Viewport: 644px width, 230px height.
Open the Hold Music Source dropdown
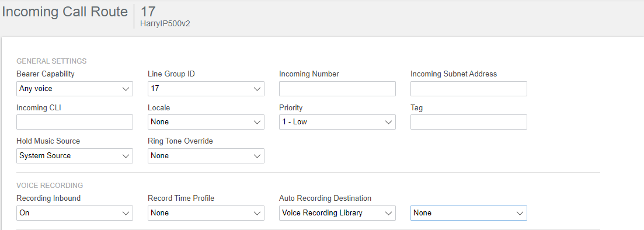[x=74, y=156]
